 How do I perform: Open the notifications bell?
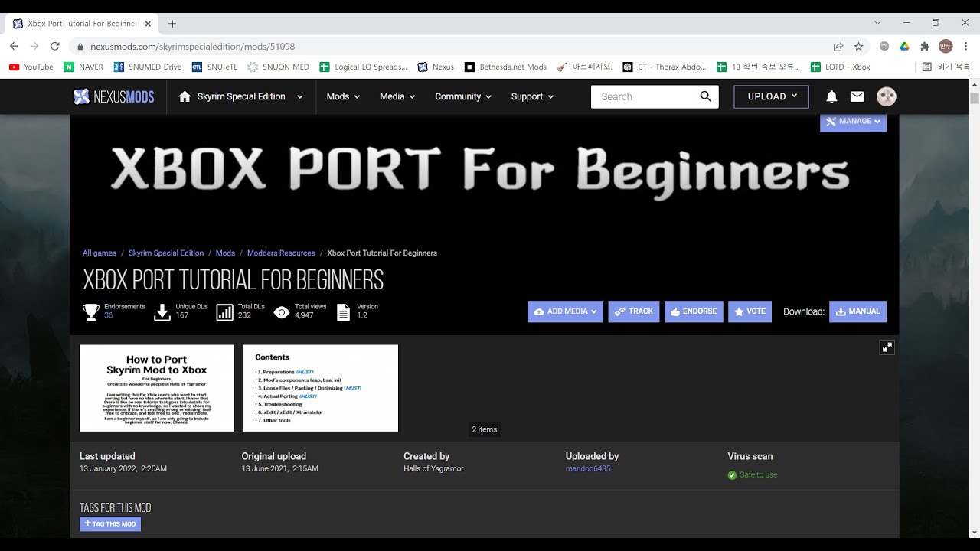pyautogui.click(x=831, y=96)
